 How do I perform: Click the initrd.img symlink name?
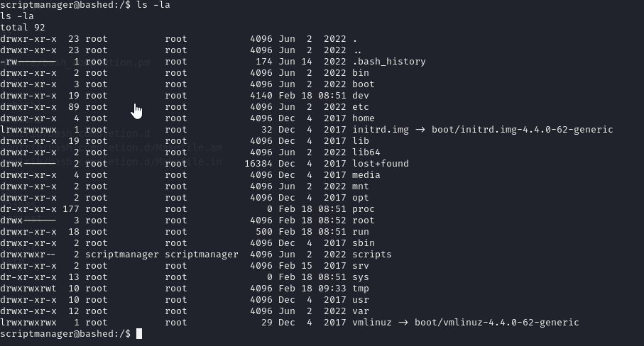(x=381, y=130)
